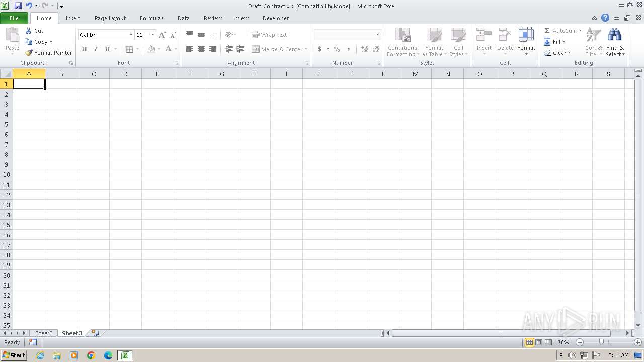Toggle Italic formatting
Viewport: 644px width, 362px height.
(96, 49)
